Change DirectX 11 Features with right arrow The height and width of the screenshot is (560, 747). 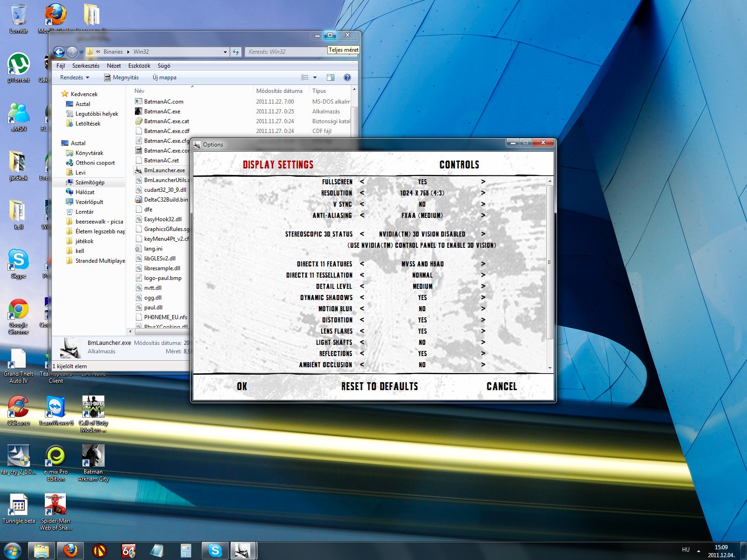(x=483, y=264)
